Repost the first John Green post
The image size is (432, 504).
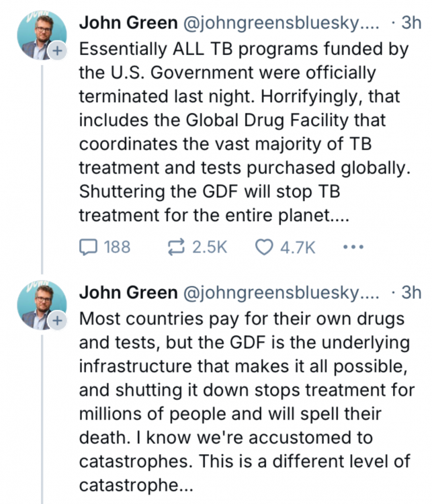176,247
